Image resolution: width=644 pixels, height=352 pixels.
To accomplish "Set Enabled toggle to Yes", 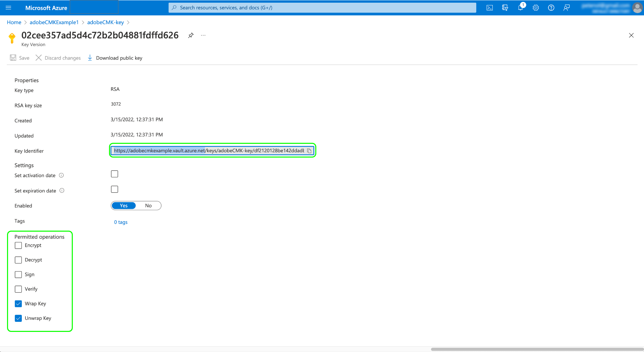I will tap(124, 206).
